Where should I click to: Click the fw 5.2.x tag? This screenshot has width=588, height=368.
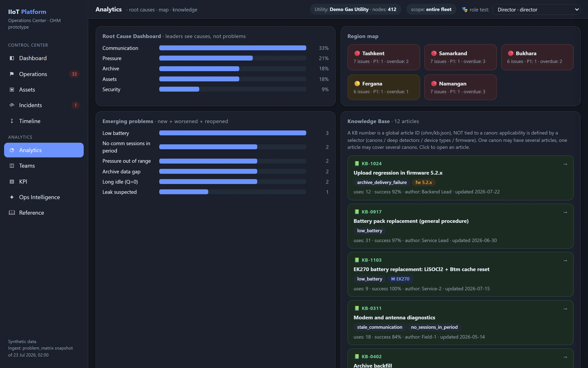[x=423, y=182]
